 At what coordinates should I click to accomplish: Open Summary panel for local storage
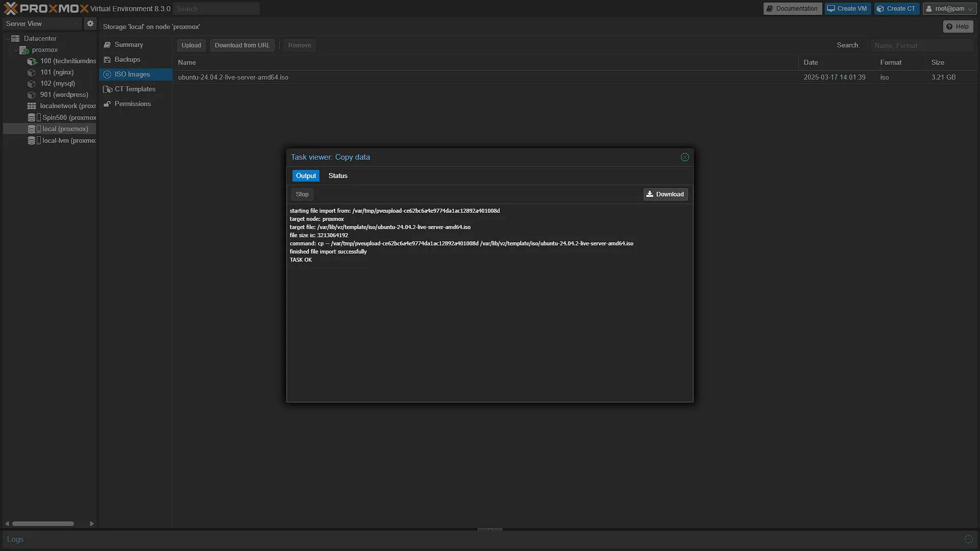coord(135,45)
